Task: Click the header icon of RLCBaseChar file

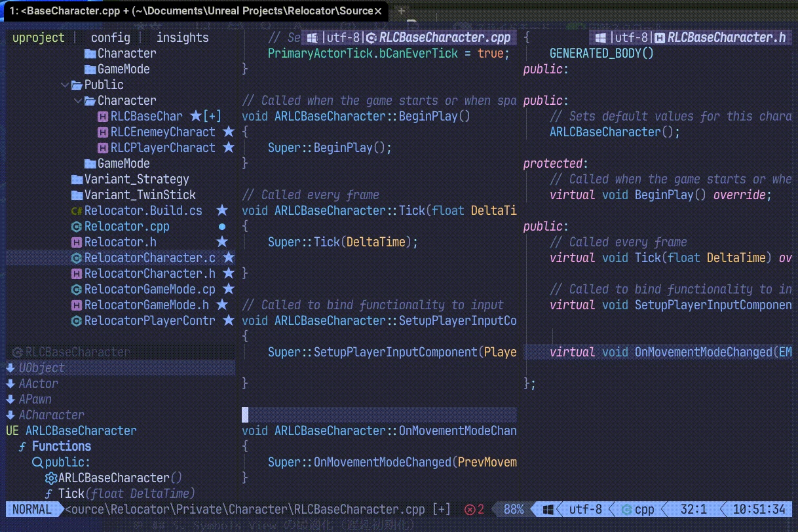Action: [103, 116]
